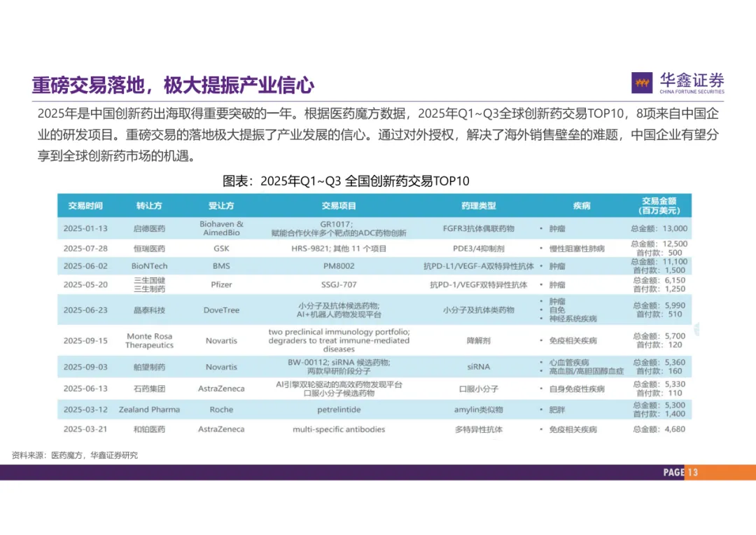Click the disease cell 肥胖
The image size is (756, 535).
coord(557,410)
